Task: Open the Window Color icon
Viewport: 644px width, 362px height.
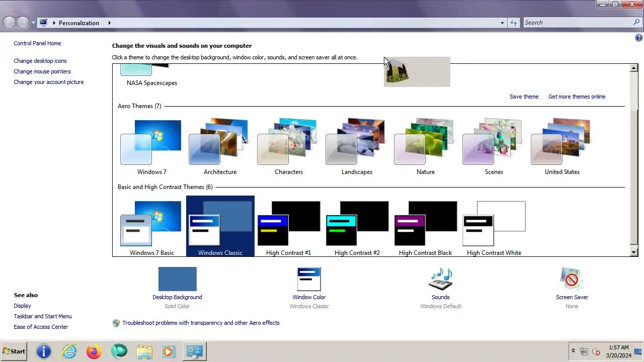Action: pos(309,279)
